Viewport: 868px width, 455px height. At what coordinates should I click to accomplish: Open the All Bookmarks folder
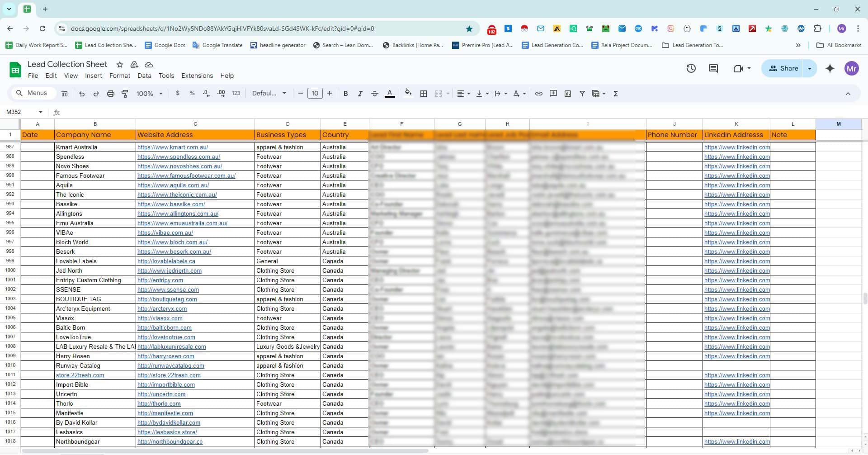(839, 45)
